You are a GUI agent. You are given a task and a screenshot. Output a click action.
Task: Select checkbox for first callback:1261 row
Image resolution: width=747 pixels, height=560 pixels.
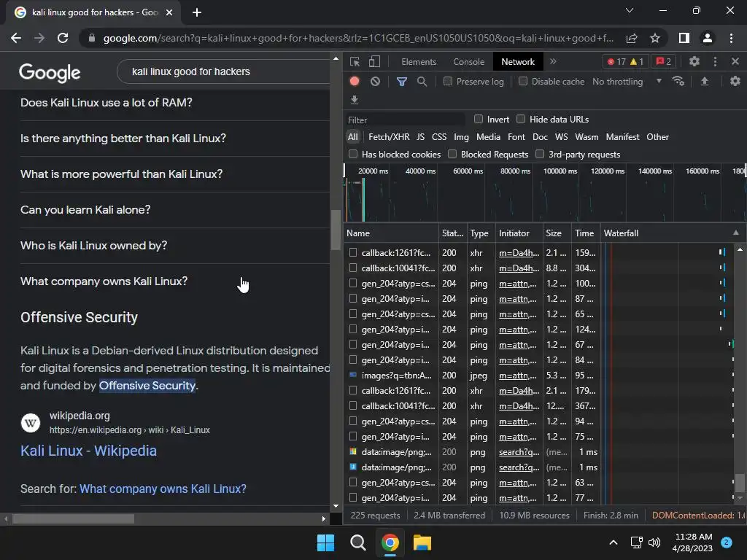pos(353,252)
